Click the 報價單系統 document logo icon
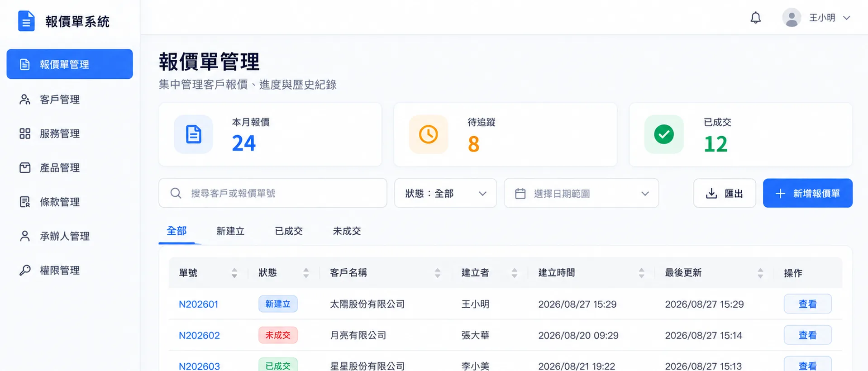The height and width of the screenshot is (371, 868). (26, 21)
